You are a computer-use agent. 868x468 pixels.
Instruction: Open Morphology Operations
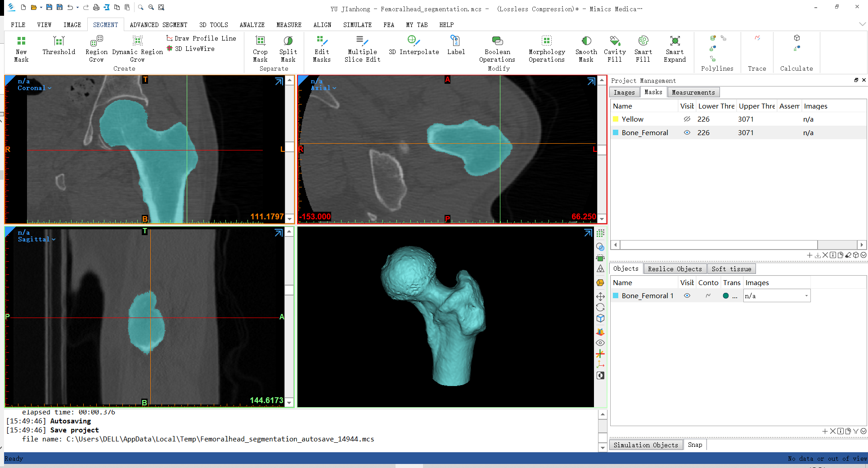(546, 49)
